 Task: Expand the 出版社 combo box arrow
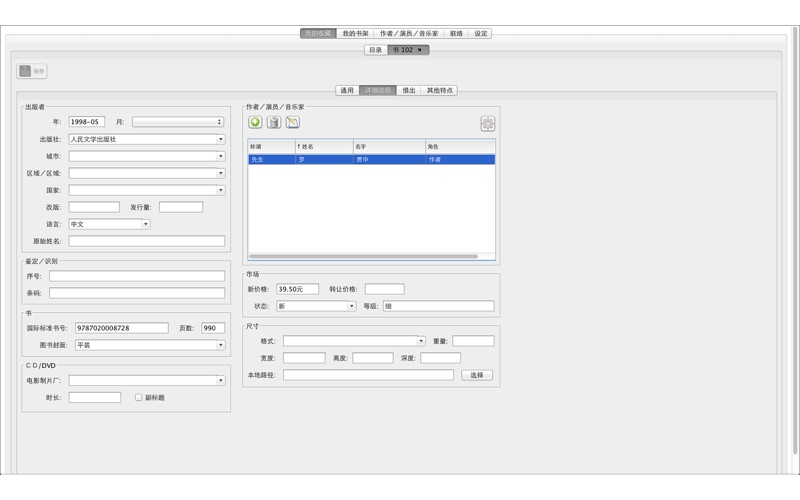[221, 139]
